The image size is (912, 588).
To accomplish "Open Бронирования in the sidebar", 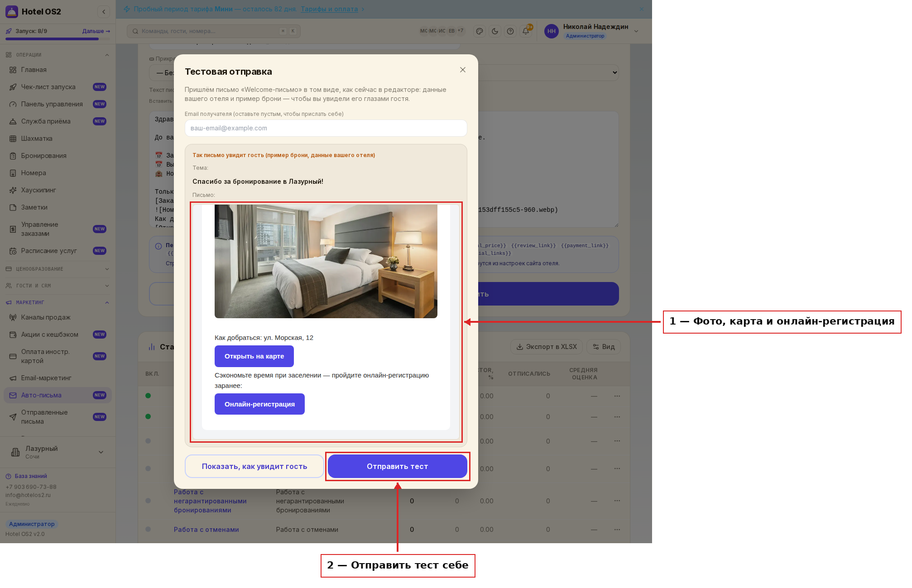I will tap(58, 156).
